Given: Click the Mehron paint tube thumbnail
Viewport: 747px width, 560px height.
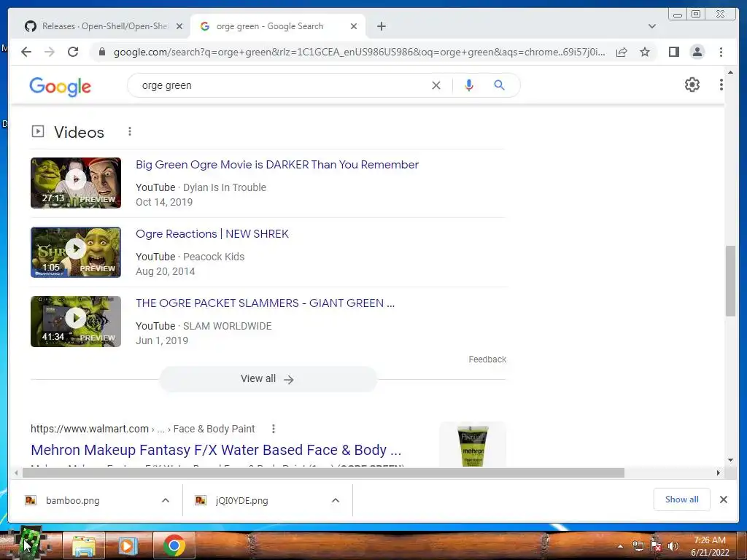Looking at the screenshot, I should 472,444.
